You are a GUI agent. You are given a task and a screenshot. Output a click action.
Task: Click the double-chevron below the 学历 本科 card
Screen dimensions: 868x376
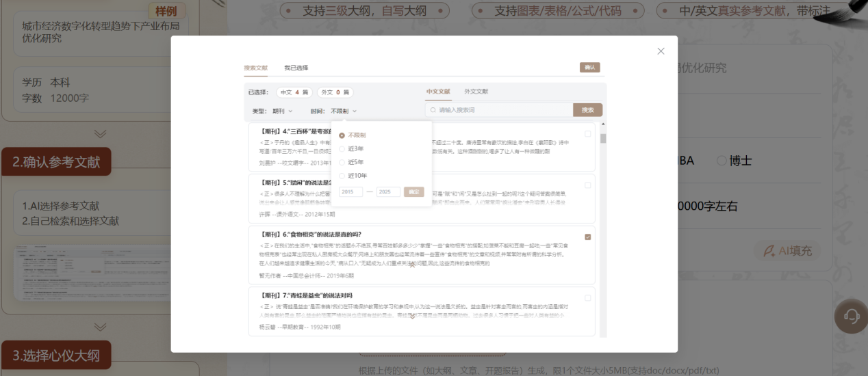pyautogui.click(x=101, y=134)
